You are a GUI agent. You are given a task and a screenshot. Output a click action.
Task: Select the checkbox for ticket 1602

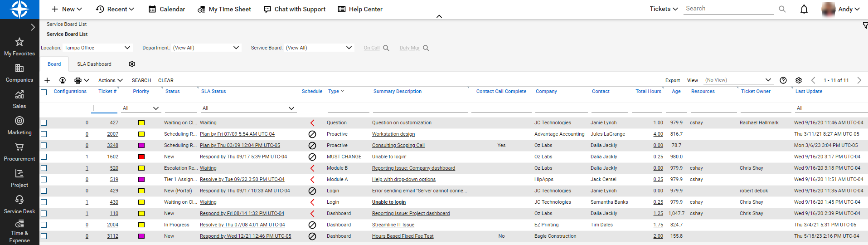point(44,157)
